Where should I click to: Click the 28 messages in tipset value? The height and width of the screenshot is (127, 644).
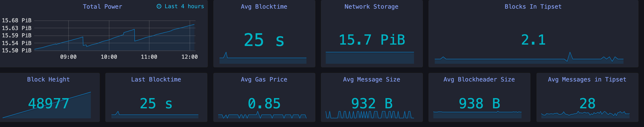[x=587, y=104]
